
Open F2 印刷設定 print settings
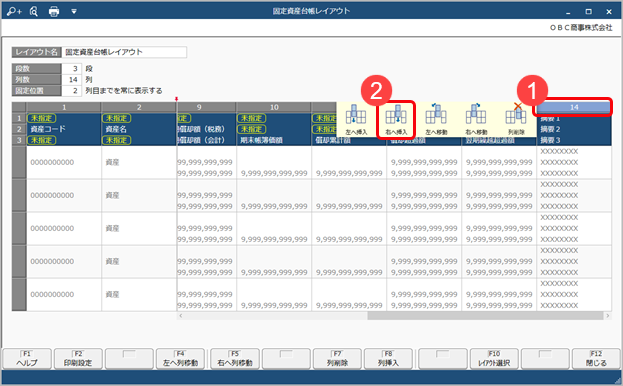pos(78,359)
